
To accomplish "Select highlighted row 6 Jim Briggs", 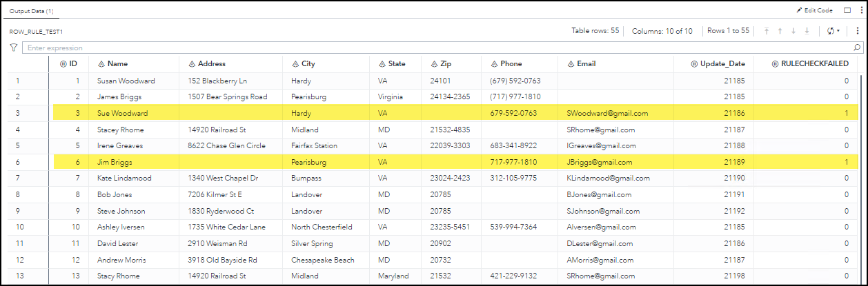I will (x=115, y=163).
